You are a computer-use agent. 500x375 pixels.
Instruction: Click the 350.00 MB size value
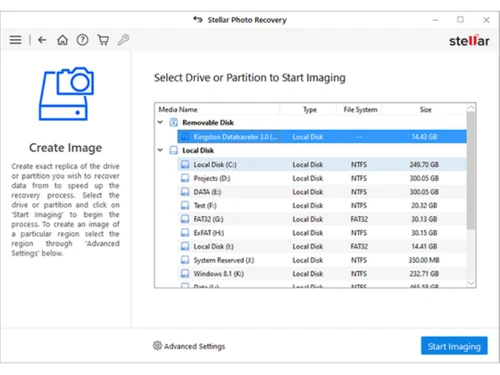tap(424, 260)
